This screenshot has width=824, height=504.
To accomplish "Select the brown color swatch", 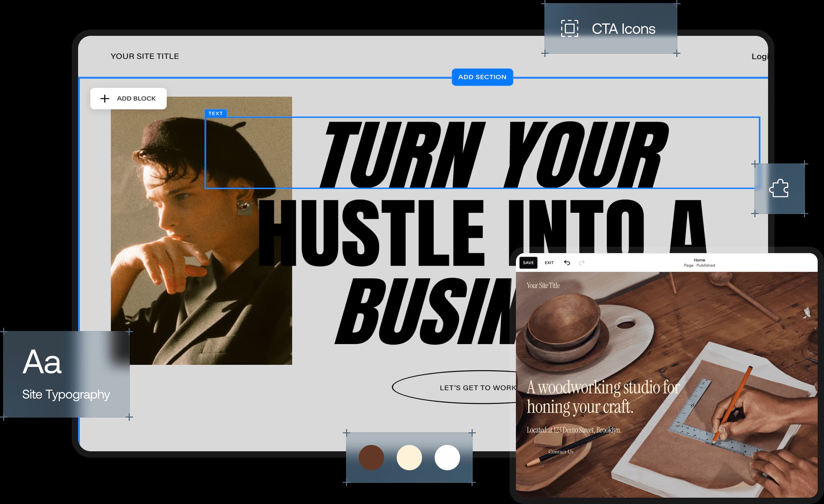I will (x=371, y=457).
